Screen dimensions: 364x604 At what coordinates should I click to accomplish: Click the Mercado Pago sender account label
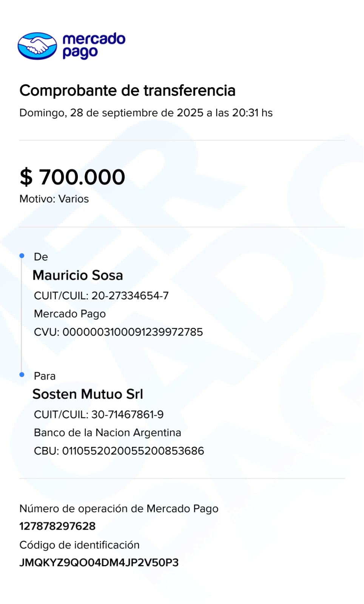click(70, 314)
